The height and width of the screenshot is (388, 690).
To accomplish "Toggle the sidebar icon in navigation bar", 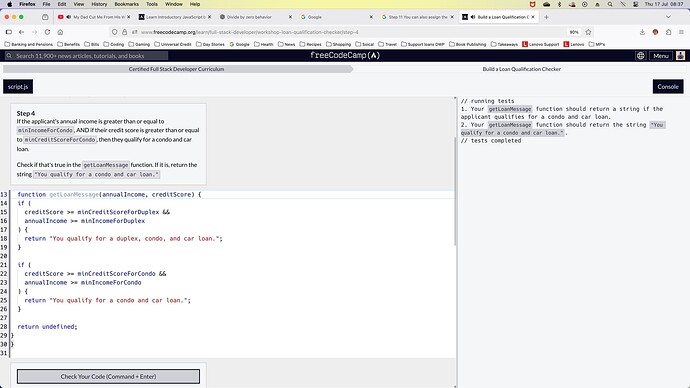I will pos(8,32).
